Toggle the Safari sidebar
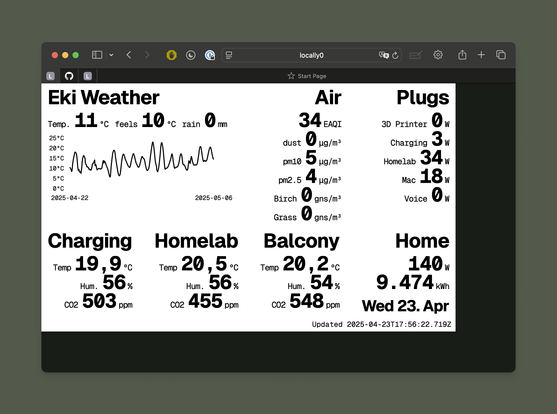Screen dimensions: 557x414 (97, 55)
